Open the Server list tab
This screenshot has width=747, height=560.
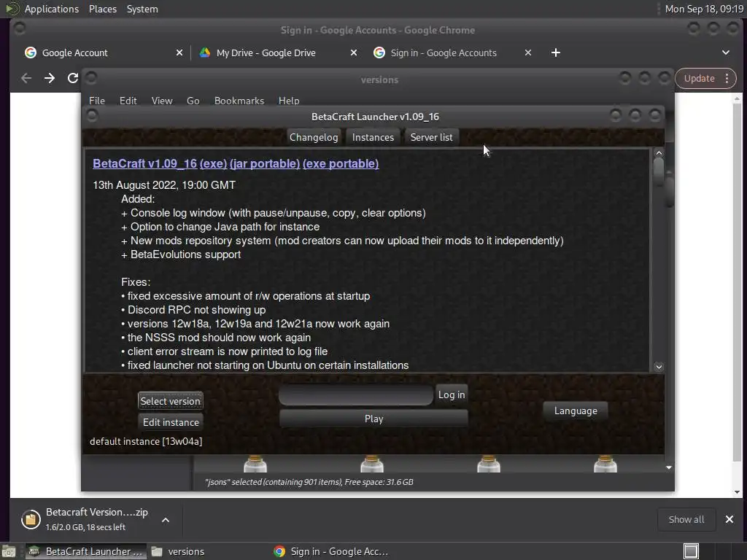432,137
